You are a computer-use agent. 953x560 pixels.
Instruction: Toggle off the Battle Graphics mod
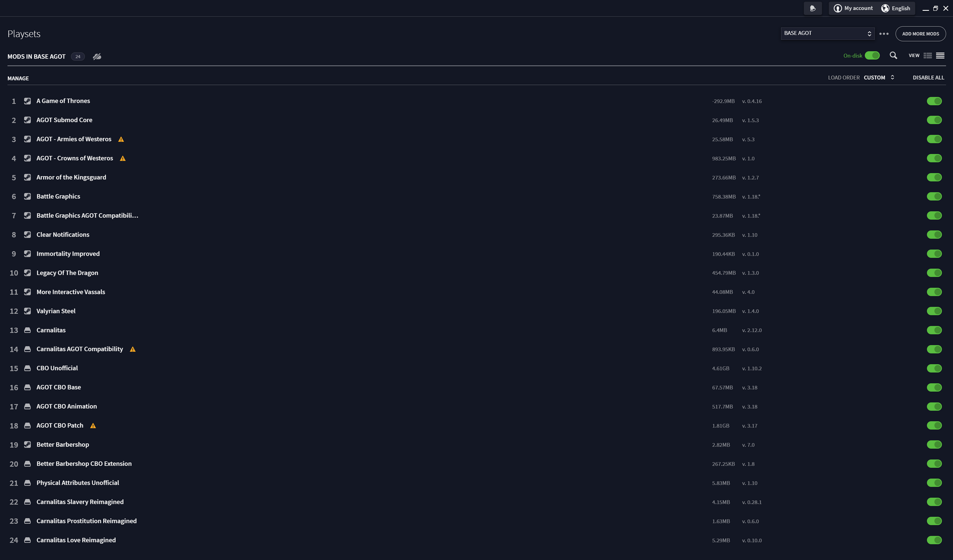(934, 196)
